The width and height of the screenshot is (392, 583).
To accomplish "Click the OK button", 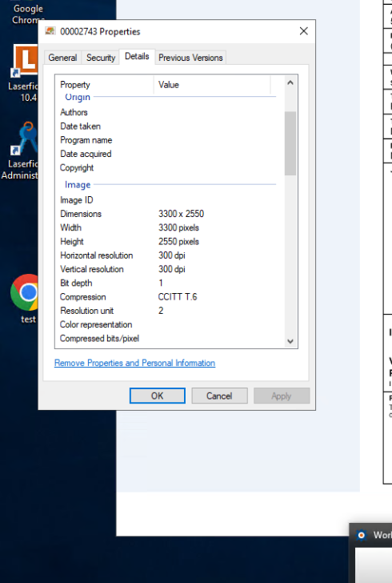I will pyautogui.click(x=157, y=396).
